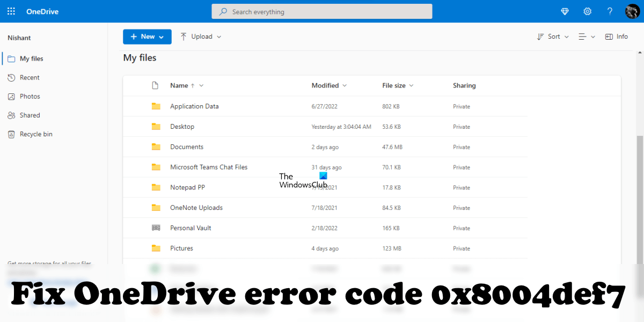This screenshot has width=644, height=322.
Task: Click the Documents folder icon
Action: (156, 147)
